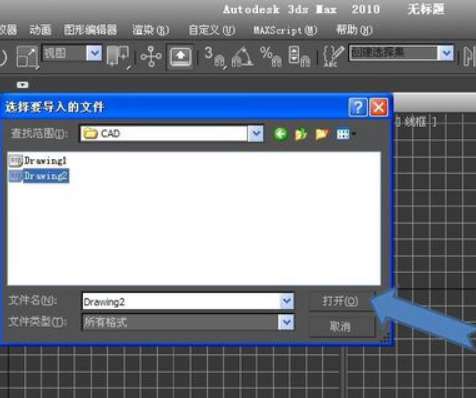Click the Use Pivot Point Center icon
Screen dimensions: 476x398
(x=117, y=57)
